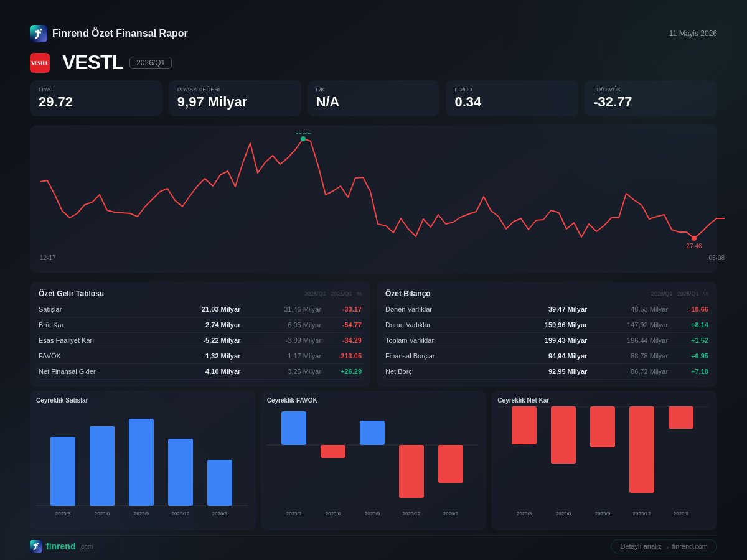This screenshot has width=747, height=560.
Task: Click the 92,95 Milyar Net Borç value
Action: 568,371
